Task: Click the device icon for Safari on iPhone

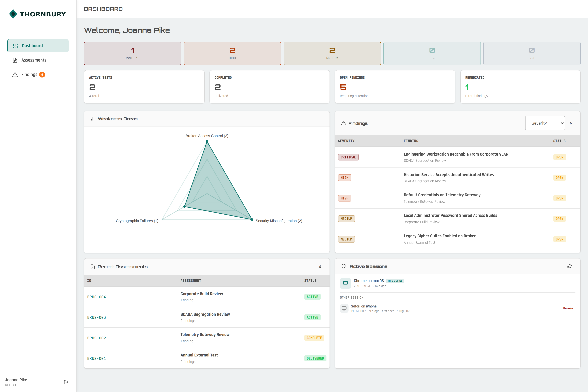Action: pyautogui.click(x=344, y=308)
